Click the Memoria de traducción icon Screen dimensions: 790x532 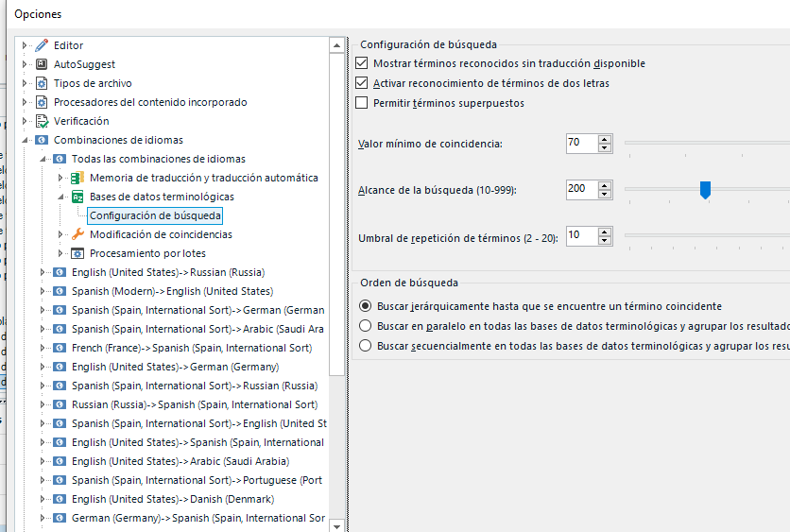[x=77, y=178]
